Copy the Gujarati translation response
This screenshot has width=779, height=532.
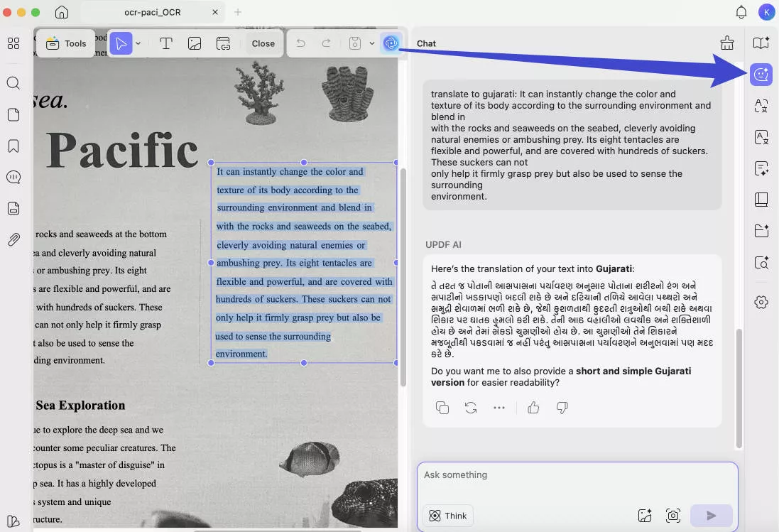coord(442,407)
